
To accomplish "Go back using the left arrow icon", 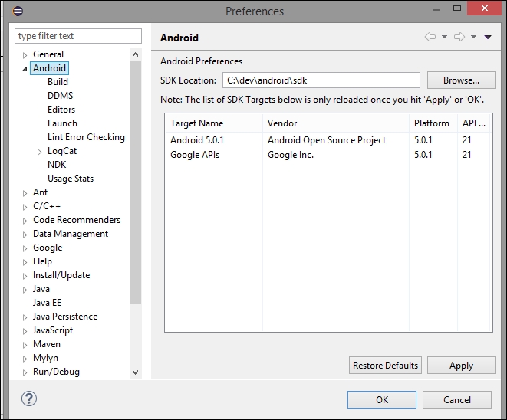I will click(x=430, y=37).
